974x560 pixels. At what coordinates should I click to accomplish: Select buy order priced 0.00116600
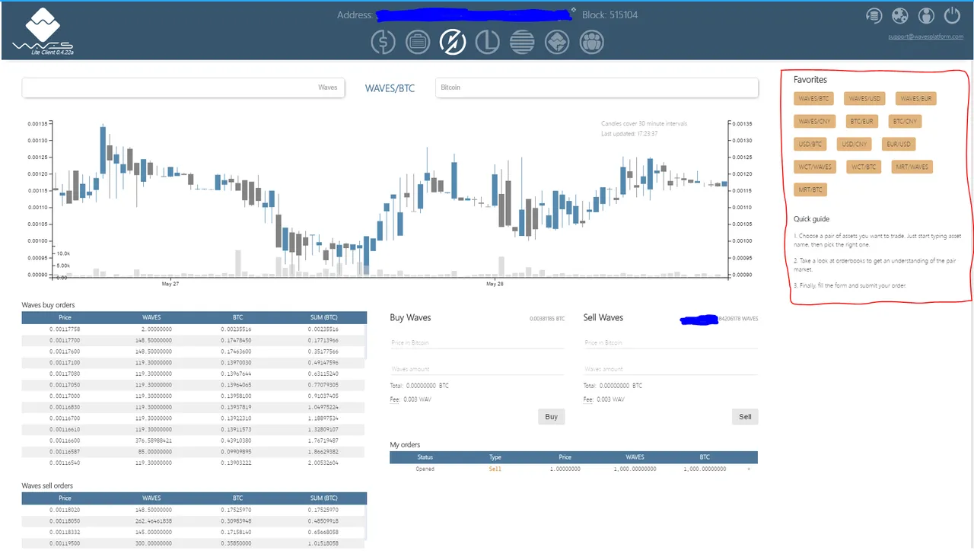[x=194, y=441]
